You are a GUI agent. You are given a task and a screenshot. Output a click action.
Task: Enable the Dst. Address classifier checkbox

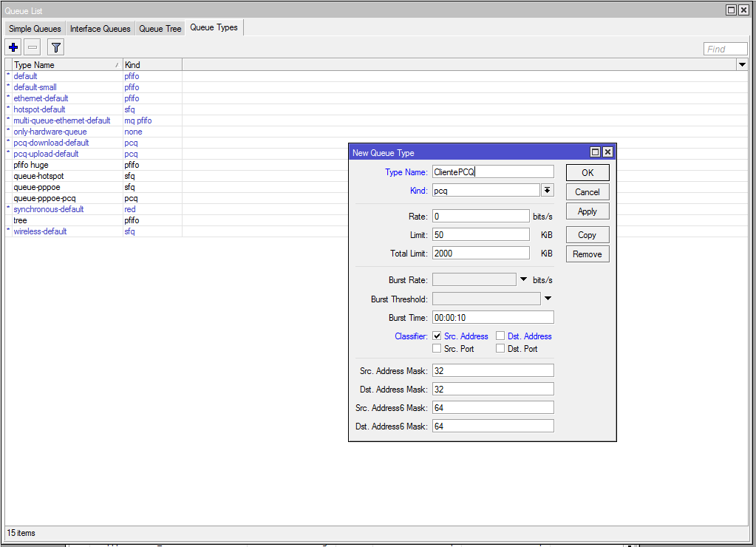pos(501,336)
